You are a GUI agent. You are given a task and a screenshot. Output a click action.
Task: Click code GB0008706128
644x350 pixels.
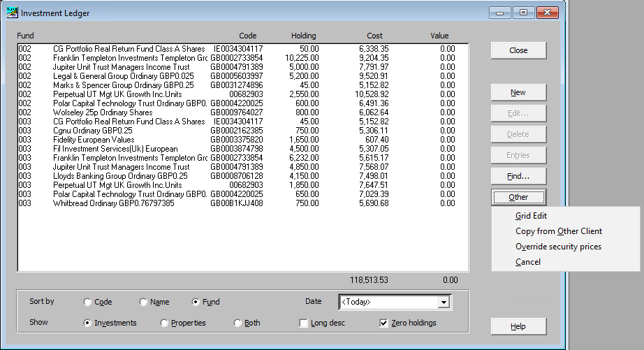[237, 176]
